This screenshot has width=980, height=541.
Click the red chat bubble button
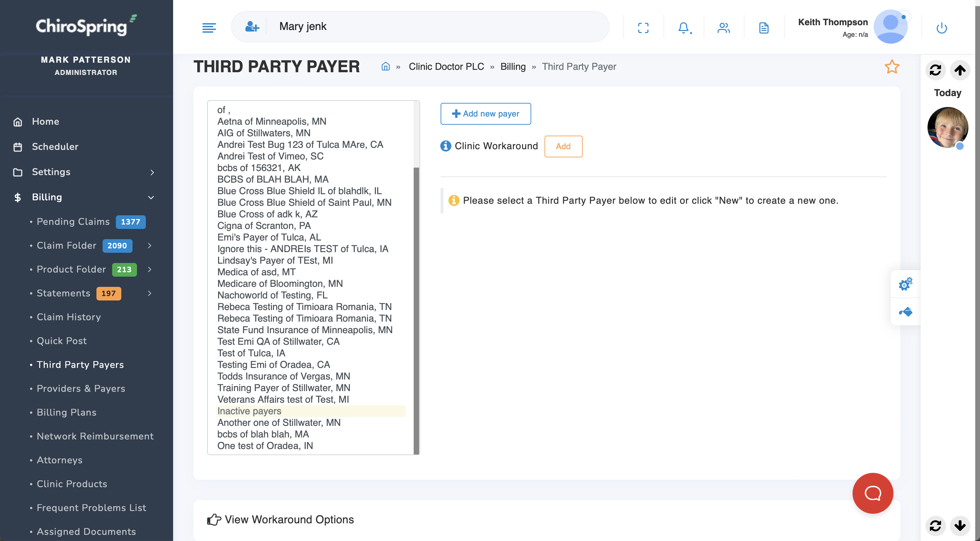(x=872, y=493)
